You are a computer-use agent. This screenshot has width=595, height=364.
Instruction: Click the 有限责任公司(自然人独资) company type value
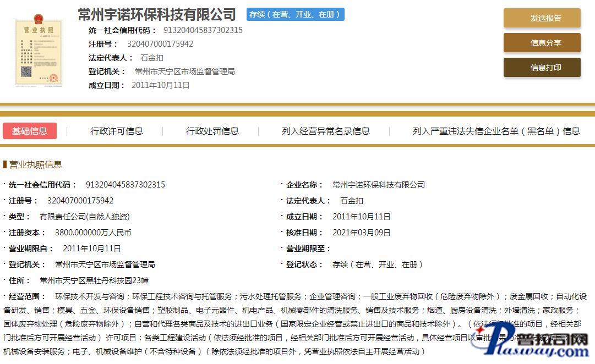85,217
